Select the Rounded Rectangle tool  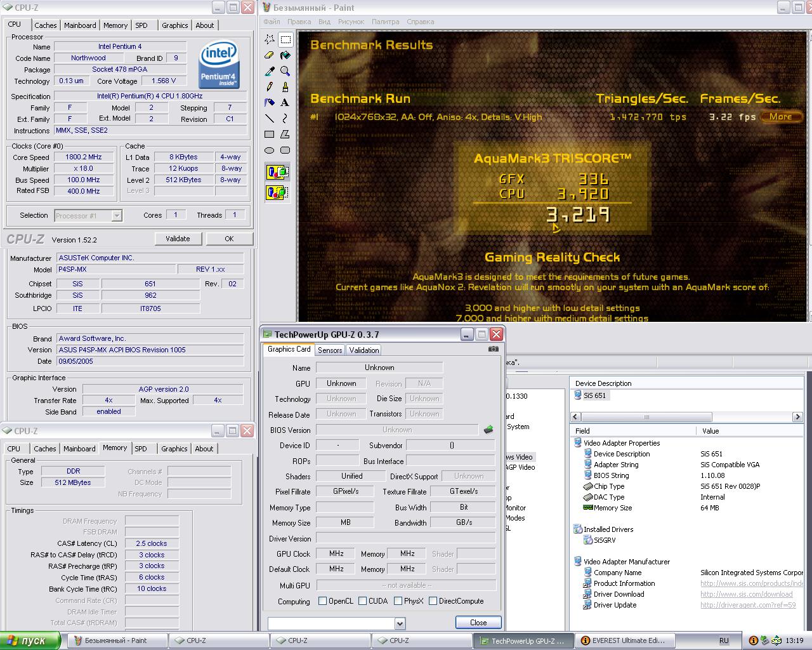point(285,150)
